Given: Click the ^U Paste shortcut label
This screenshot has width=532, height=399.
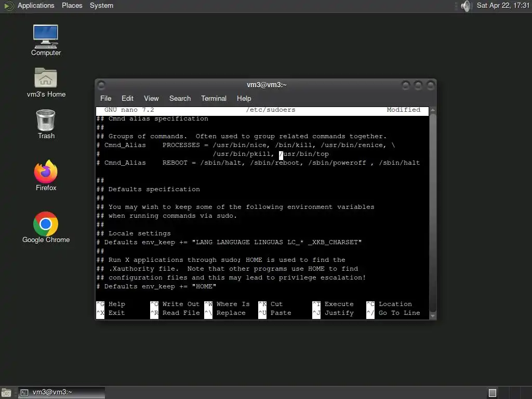Looking at the screenshot, I should 275,313.
